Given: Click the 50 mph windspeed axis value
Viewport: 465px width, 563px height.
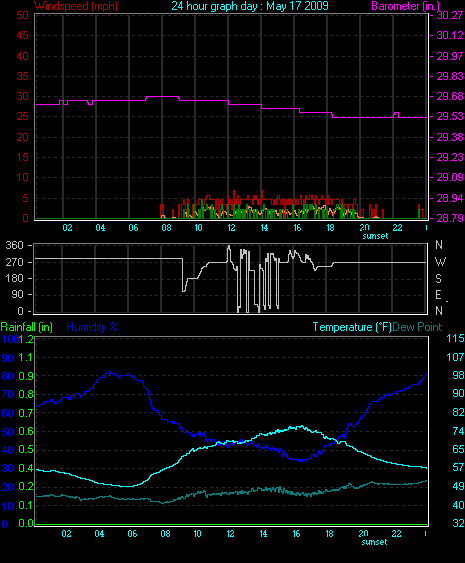Looking at the screenshot, I should click(x=22, y=15).
